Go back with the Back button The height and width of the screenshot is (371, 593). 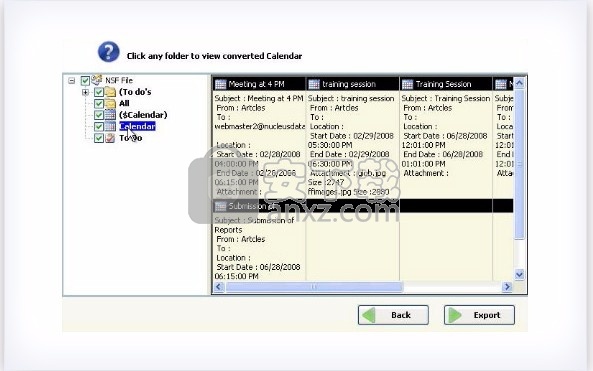pos(393,315)
